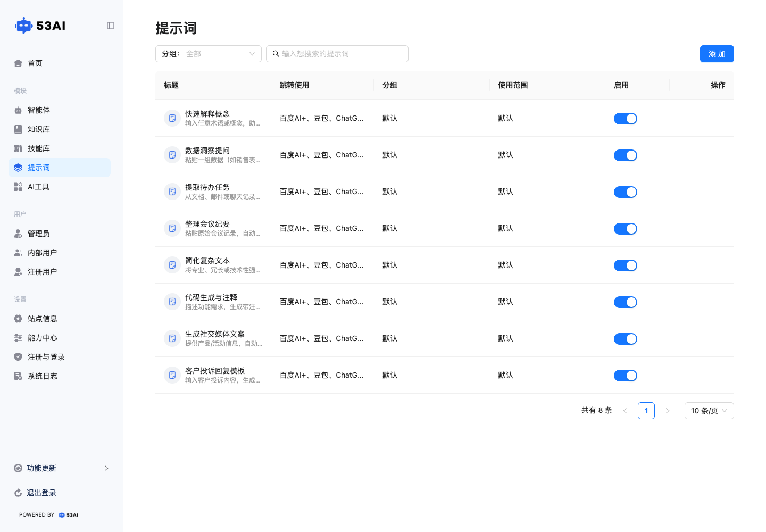
Task: Open the 10 条/页 page size dropdown
Action: pyautogui.click(x=709, y=411)
